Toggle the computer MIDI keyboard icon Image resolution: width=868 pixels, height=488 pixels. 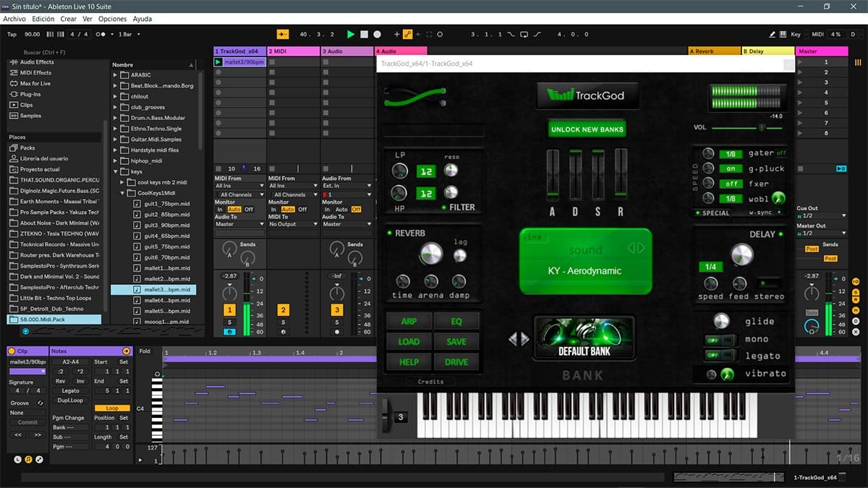click(x=784, y=34)
